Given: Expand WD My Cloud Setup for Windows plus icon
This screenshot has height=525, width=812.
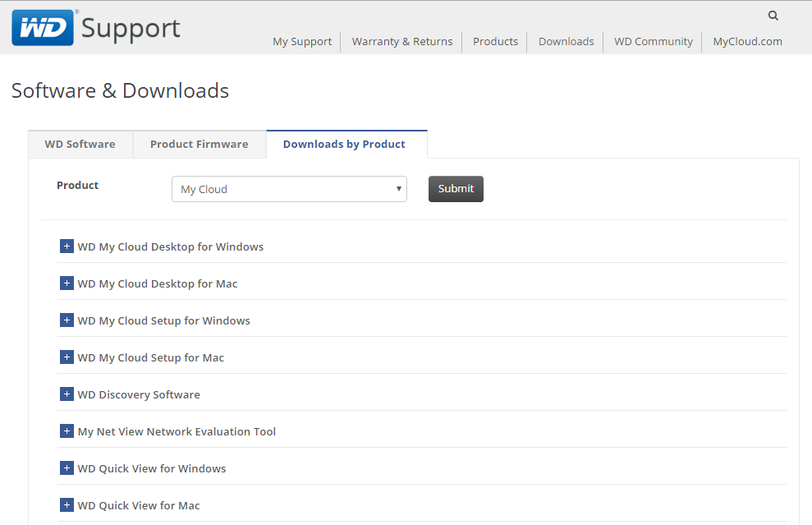Looking at the screenshot, I should [67, 320].
